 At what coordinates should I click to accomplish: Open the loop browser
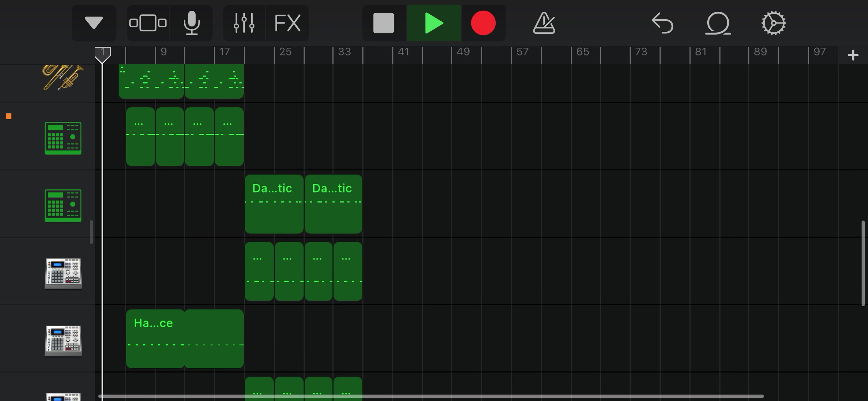point(718,23)
